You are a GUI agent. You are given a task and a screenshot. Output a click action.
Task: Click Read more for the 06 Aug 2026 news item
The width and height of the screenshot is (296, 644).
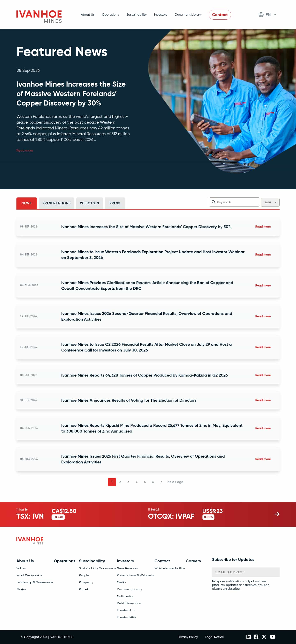(x=263, y=285)
